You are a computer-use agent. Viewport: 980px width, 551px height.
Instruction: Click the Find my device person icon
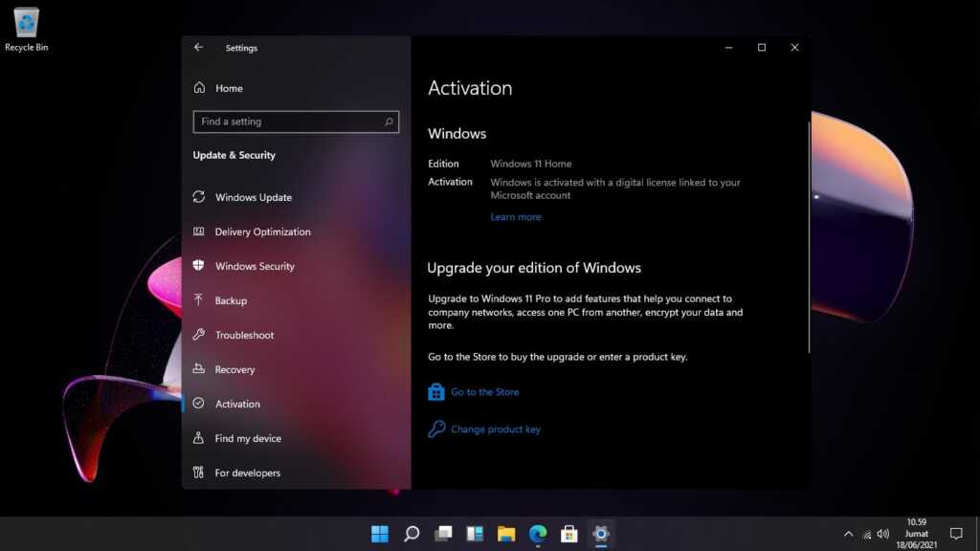[199, 438]
